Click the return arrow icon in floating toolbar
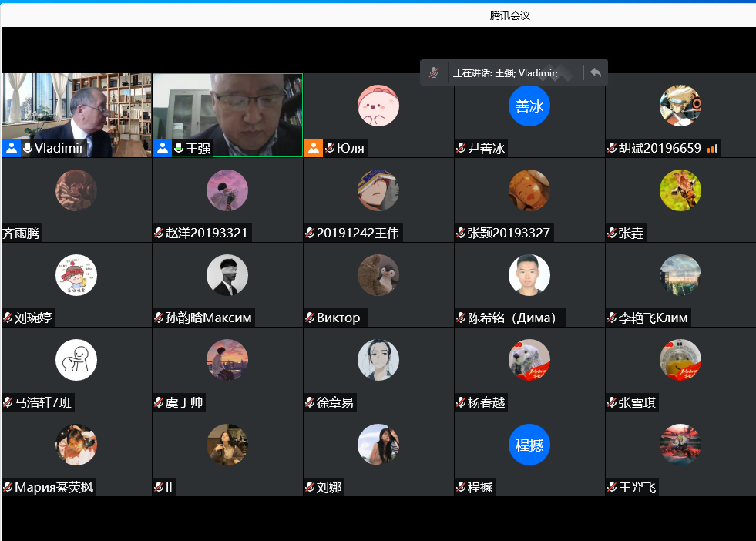 pos(595,72)
